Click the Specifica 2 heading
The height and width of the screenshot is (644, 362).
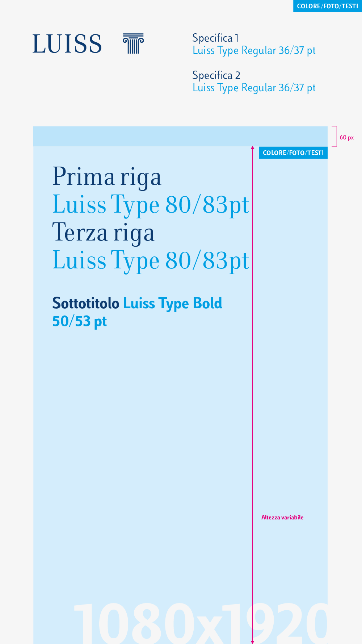coord(216,75)
